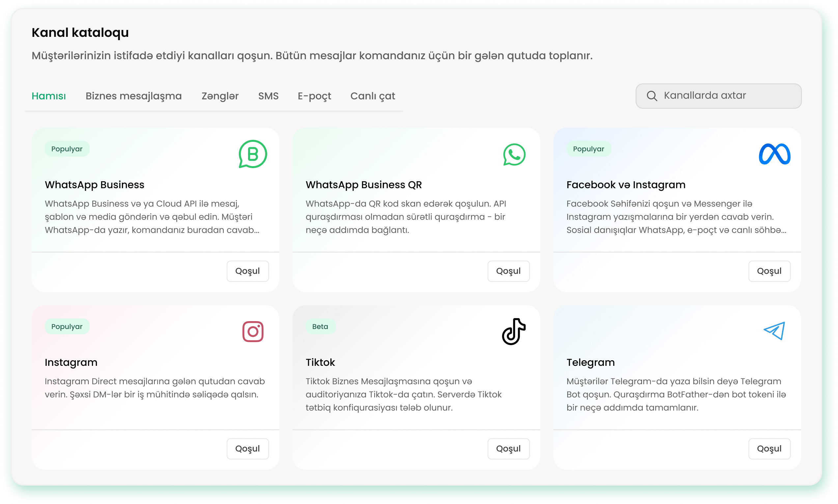Open the E-poçt tab
Screen dimensions: 838x504
[x=314, y=96]
